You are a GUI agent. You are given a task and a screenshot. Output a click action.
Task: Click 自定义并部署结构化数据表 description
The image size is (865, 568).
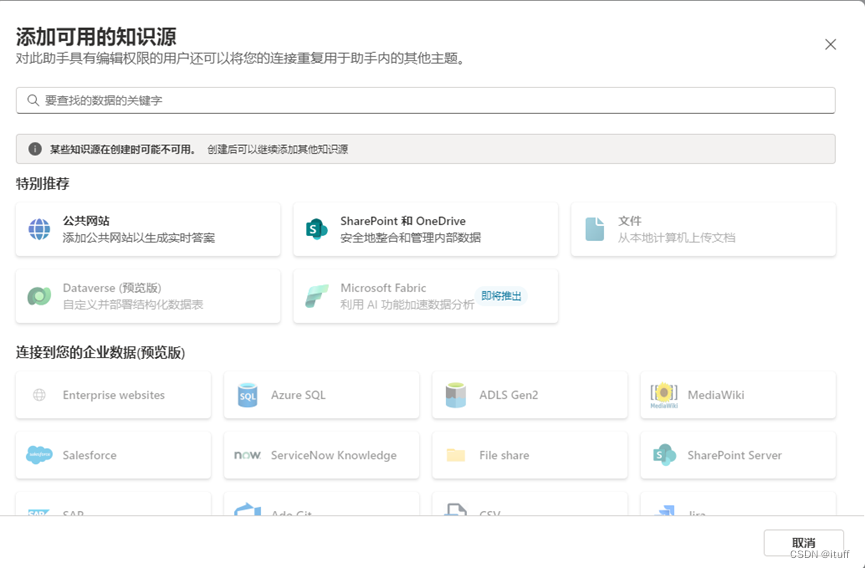click(133, 305)
